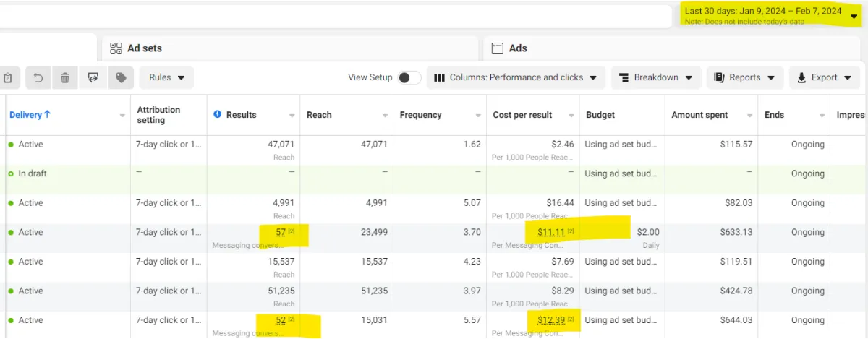Click the Results info icon

coord(218,115)
